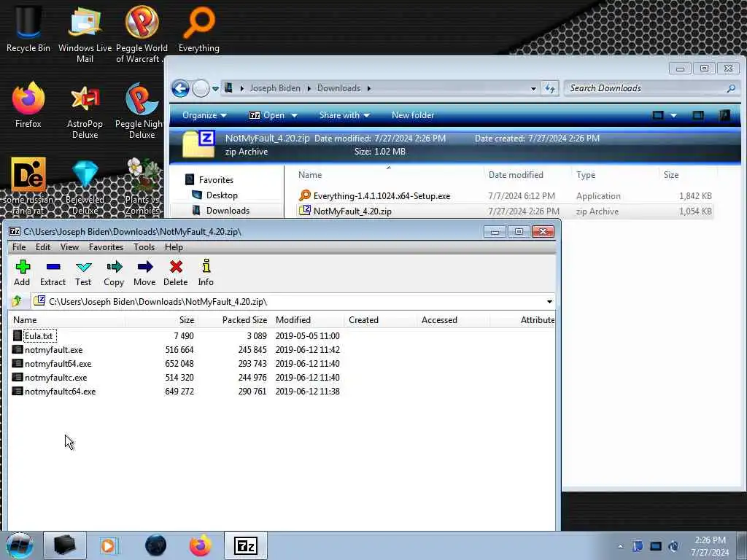This screenshot has height=560, width=747.
Task: Click the Extract toolbar icon
Action: (53, 273)
